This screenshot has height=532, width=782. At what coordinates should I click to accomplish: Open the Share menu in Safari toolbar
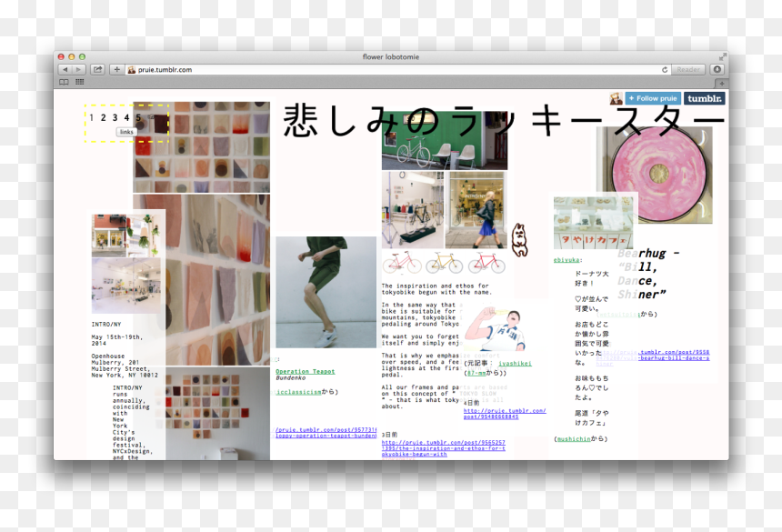tap(98, 70)
